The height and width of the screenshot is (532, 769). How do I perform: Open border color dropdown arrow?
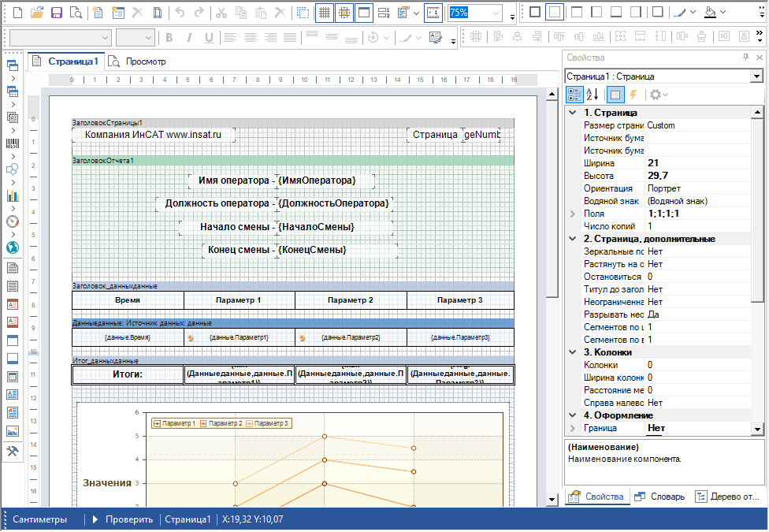(693, 12)
